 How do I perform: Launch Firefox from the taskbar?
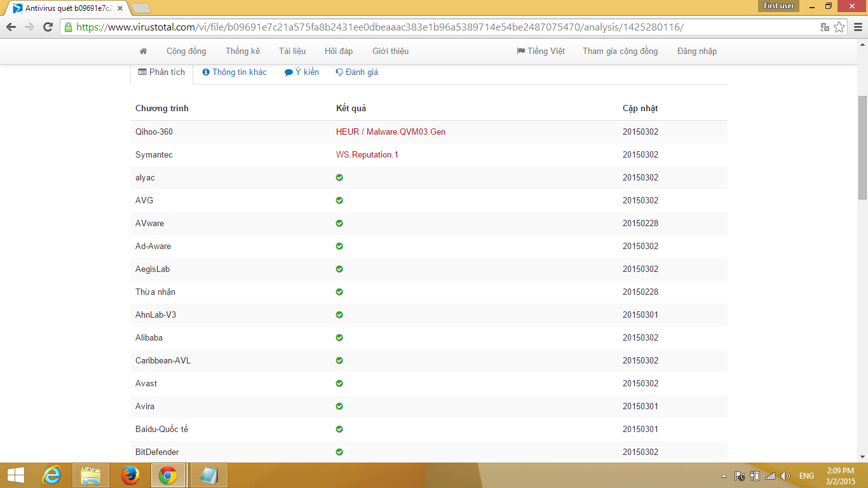point(130,475)
